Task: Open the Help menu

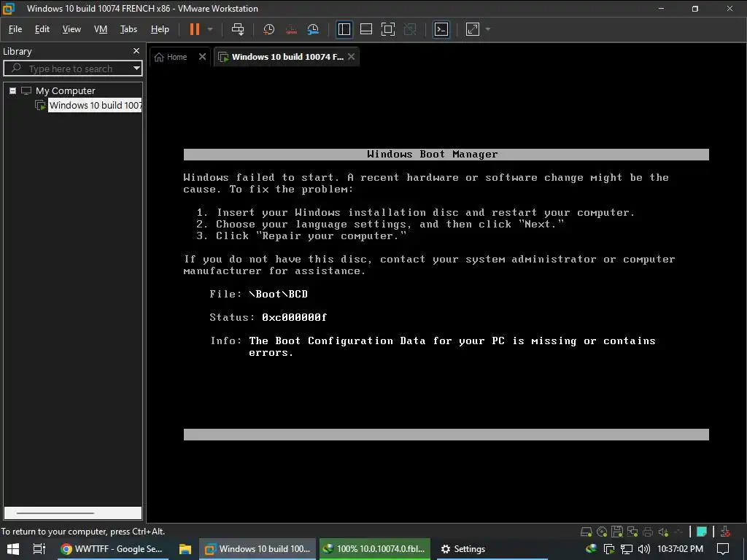Action: tap(160, 29)
